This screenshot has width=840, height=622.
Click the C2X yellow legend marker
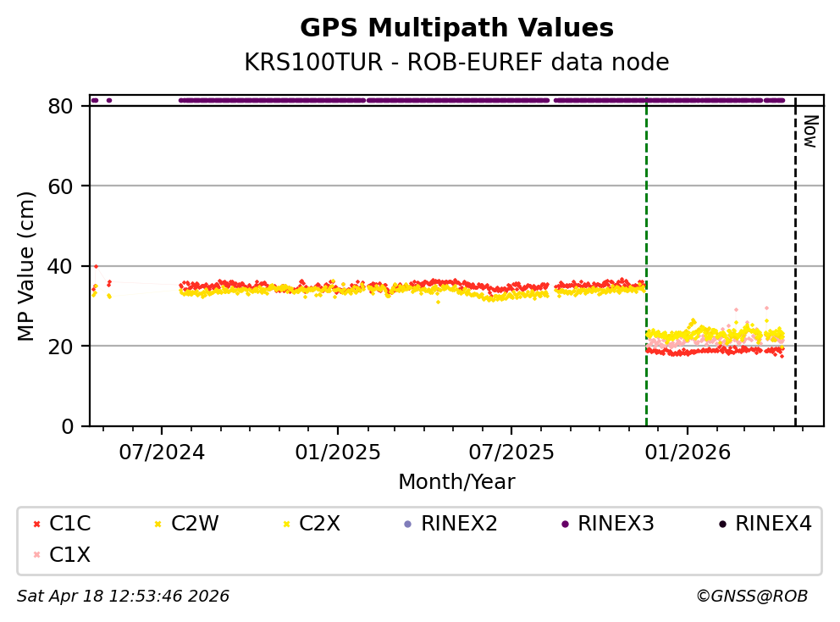(x=285, y=524)
